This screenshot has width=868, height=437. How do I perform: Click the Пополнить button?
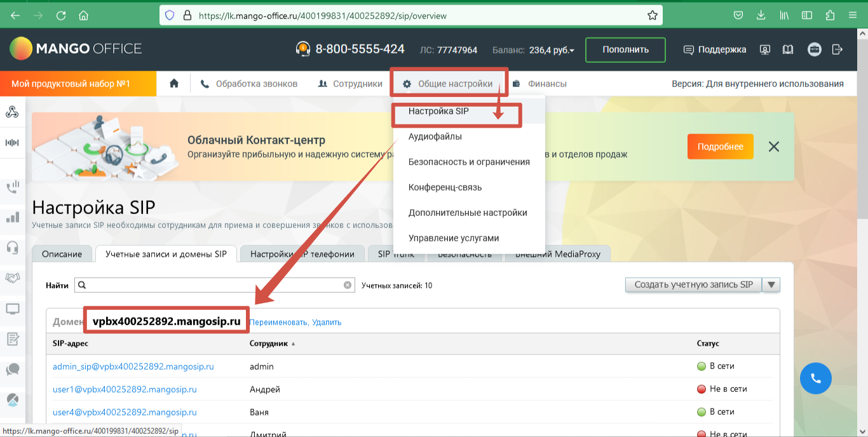625,50
